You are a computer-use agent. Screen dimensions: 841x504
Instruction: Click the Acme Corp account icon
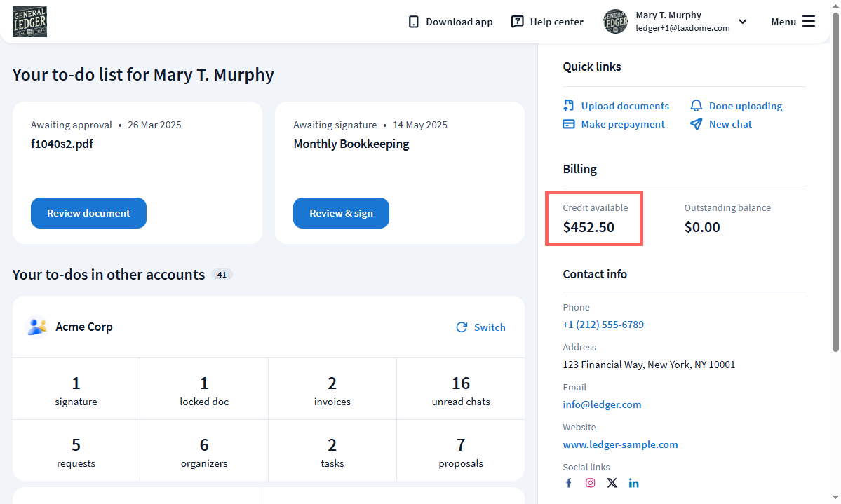coord(36,327)
